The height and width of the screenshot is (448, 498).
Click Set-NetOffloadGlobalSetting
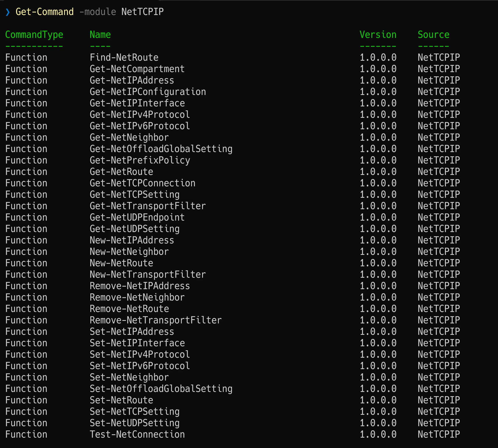click(161, 389)
